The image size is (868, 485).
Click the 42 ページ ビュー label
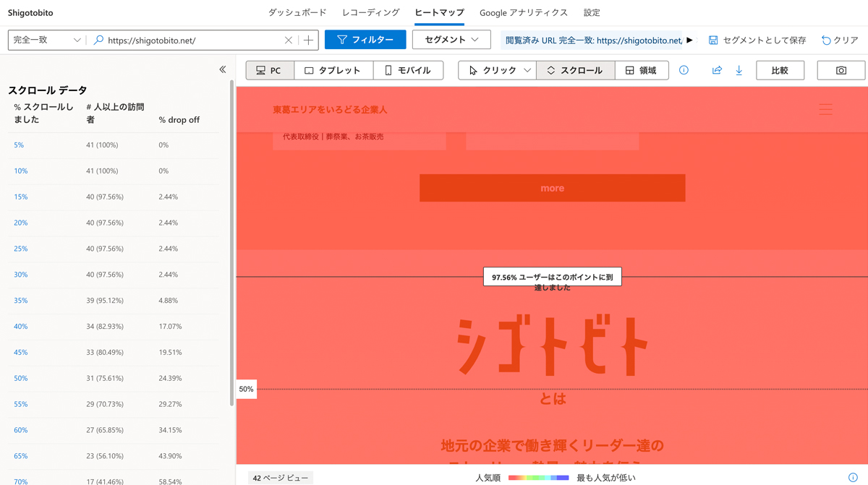[x=281, y=478]
